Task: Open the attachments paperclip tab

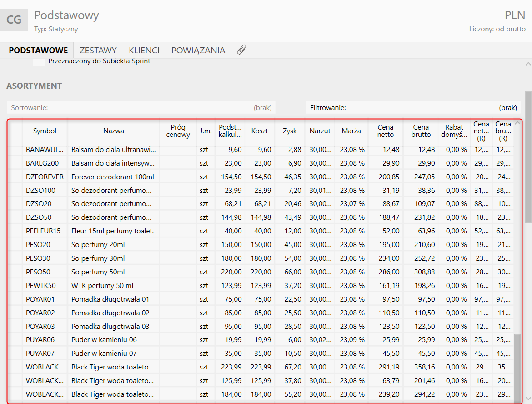Action: point(241,50)
